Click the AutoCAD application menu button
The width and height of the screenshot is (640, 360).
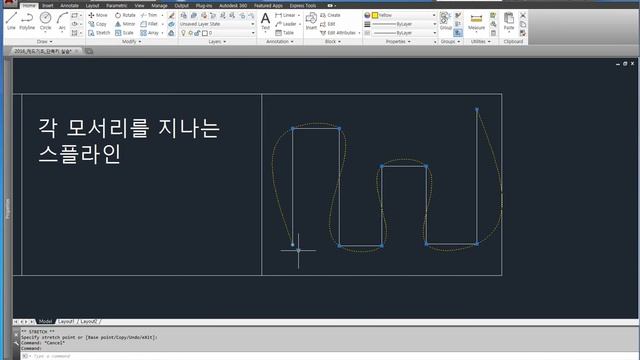coord(9,4)
